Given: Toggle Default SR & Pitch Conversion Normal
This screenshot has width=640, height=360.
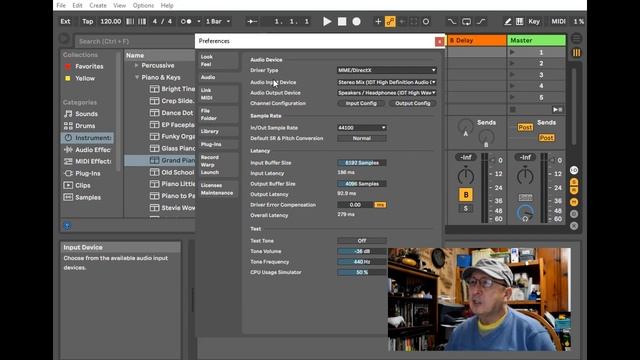Looking at the screenshot, I should click(362, 138).
